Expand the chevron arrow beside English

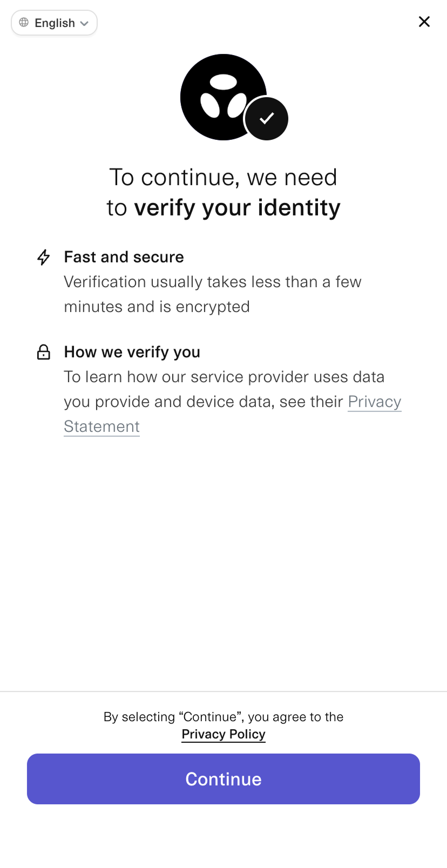tap(84, 23)
